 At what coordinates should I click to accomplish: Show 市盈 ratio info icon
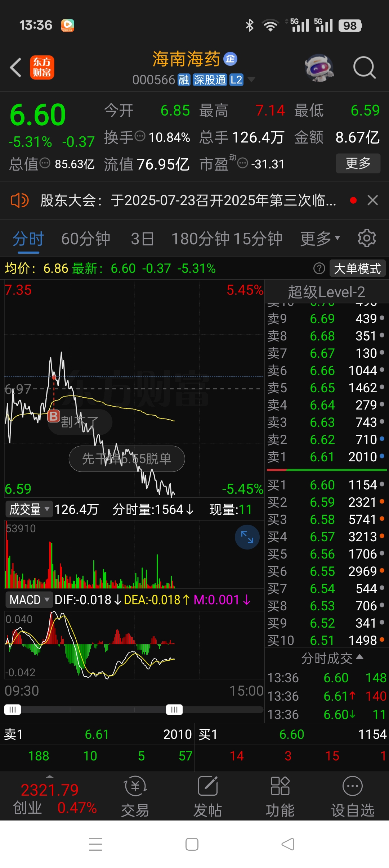point(243,163)
